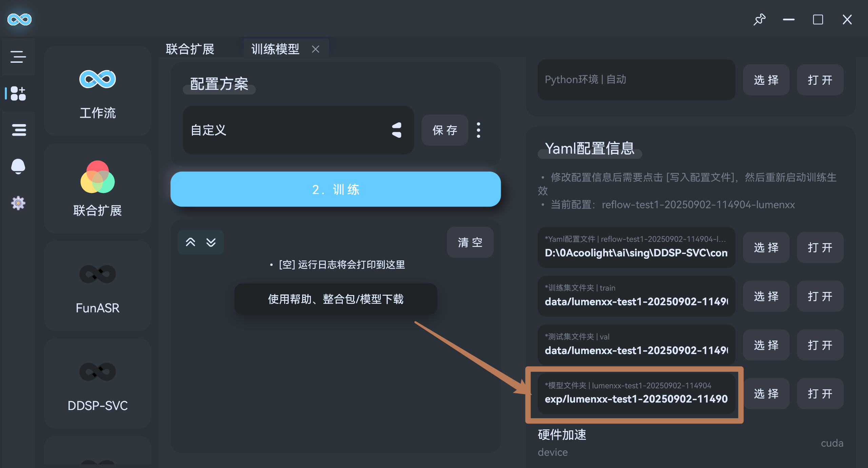Screen dimensions: 868x468
Task: Open settings gear icon
Action: [18, 203]
